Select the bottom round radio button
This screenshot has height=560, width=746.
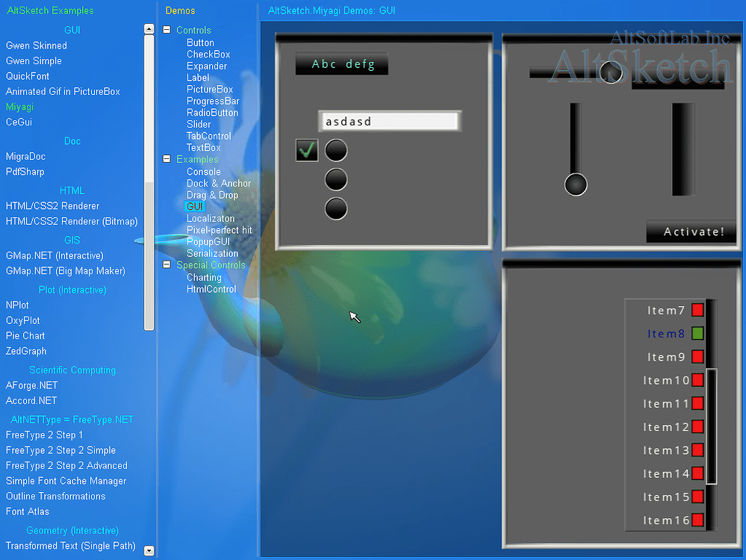[335, 210]
